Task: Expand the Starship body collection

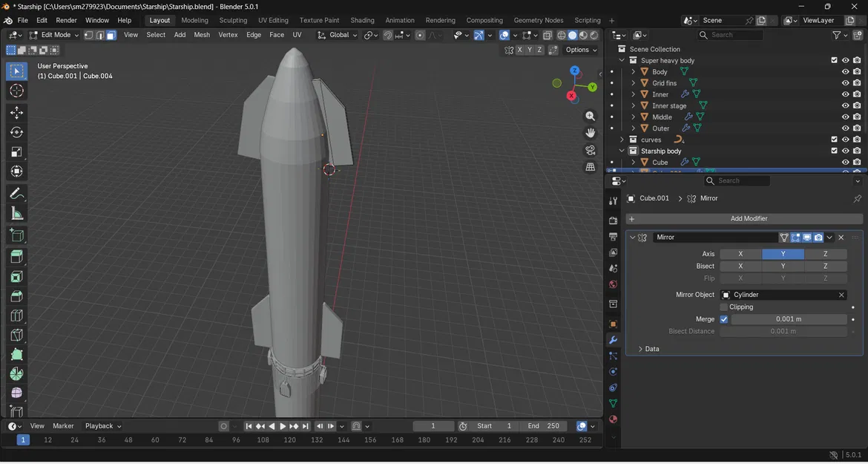Action: coord(622,151)
